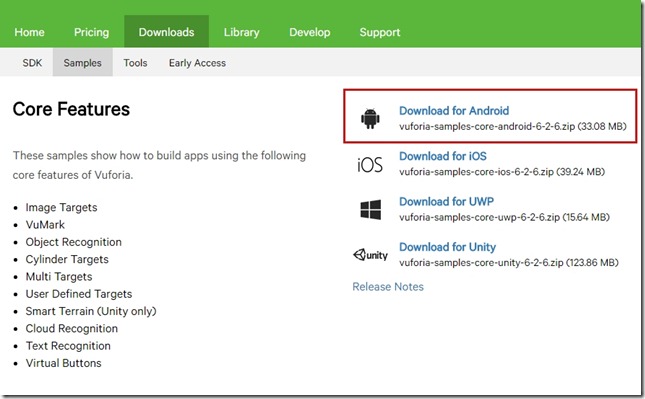This screenshot has width=645, height=399.
Task: Open the Early Access sub-tab
Action: coord(197,63)
